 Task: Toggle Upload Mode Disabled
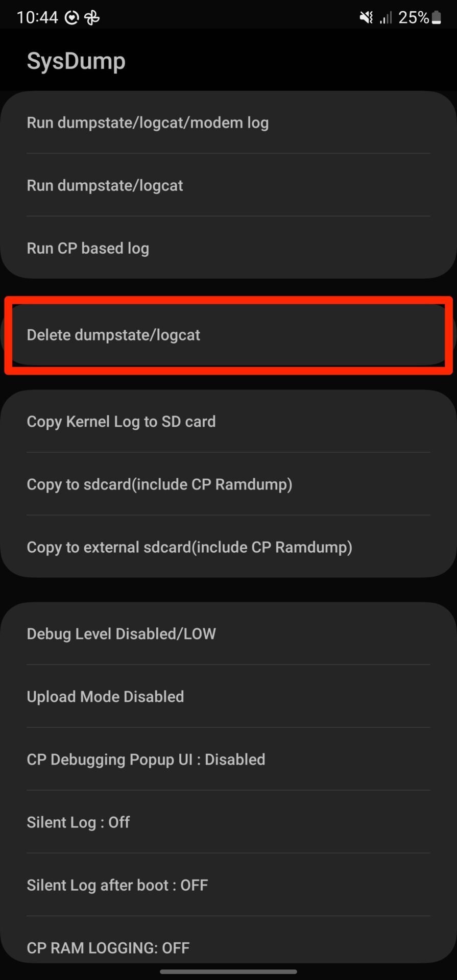[228, 697]
